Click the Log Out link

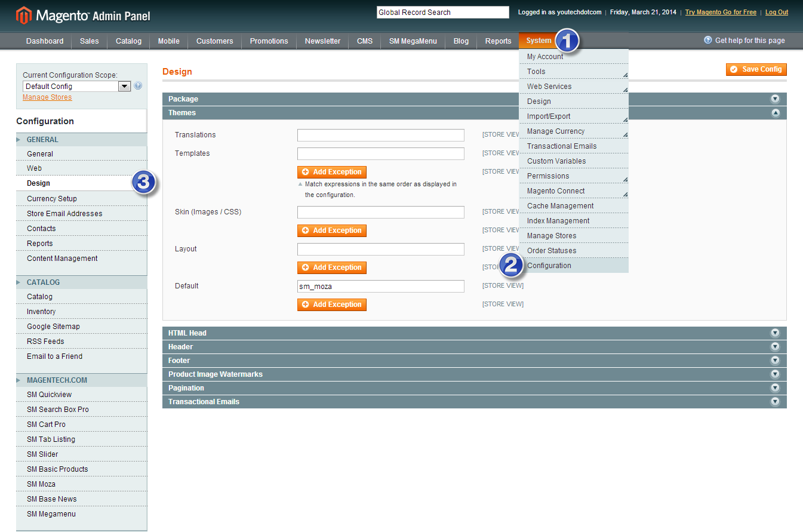[777, 12]
